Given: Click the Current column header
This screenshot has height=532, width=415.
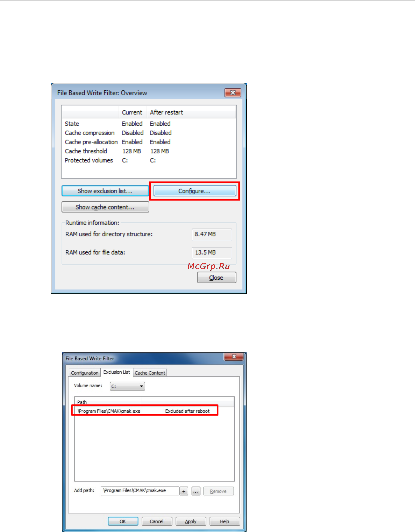Looking at the screenshot, I should click(x=132, y=112).
